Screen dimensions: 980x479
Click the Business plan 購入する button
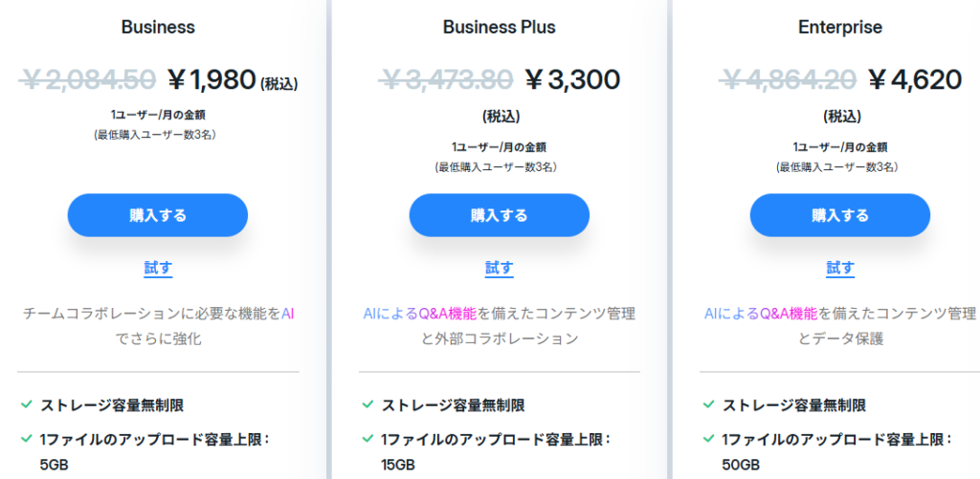pos(158,215)
